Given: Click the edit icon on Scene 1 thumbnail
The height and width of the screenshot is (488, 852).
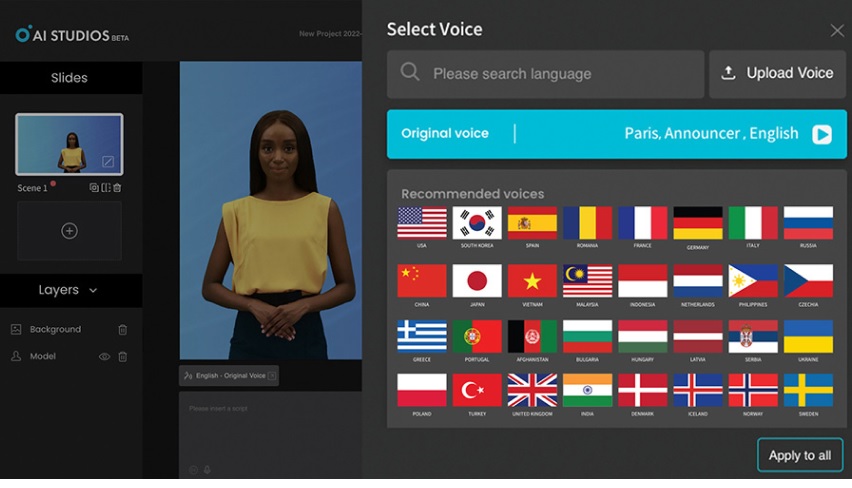Looking at the screenshot, I should pyautogui.click(x=108, y=161).
